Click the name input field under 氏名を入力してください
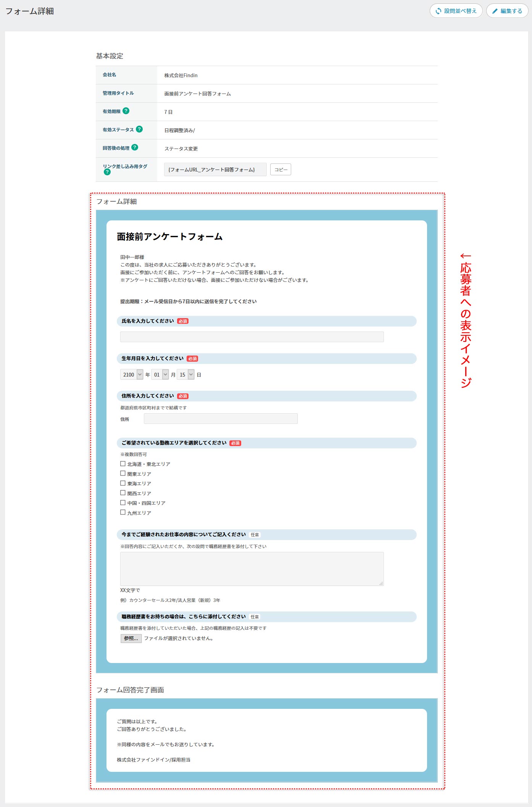 tap(252, 337)
